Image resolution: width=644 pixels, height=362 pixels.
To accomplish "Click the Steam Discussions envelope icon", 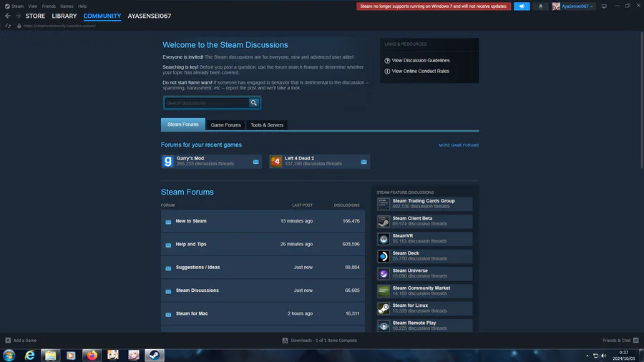I will click(168, 291).
